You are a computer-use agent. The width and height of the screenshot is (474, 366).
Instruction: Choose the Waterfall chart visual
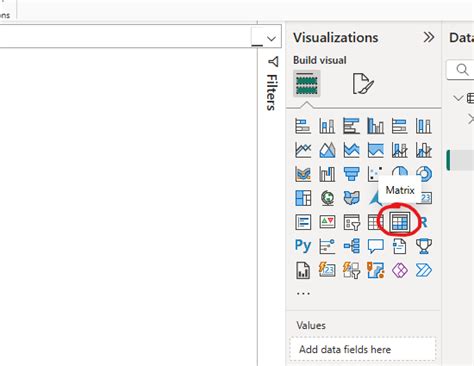pos(327,174)
